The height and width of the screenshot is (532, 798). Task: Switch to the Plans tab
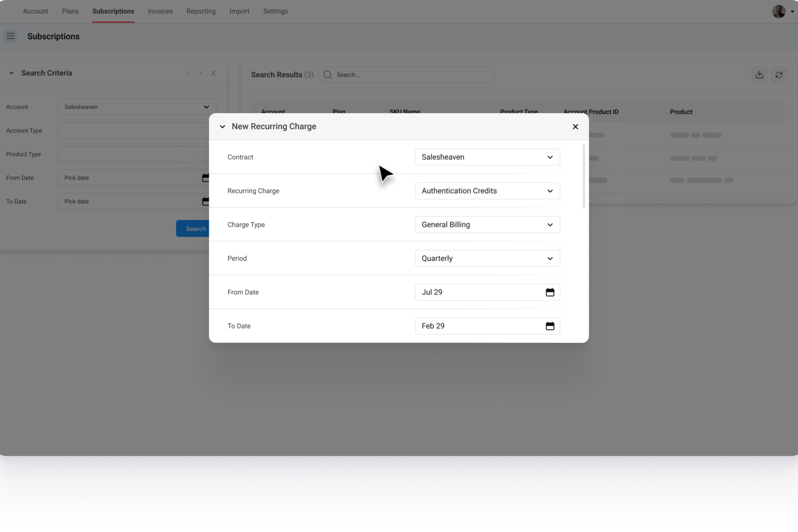[70, 11]
